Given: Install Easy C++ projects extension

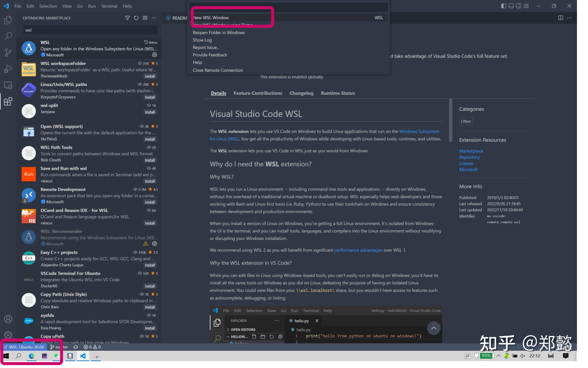Looking at the screenshot, I should pyautogui.click(x=150, y=265).
